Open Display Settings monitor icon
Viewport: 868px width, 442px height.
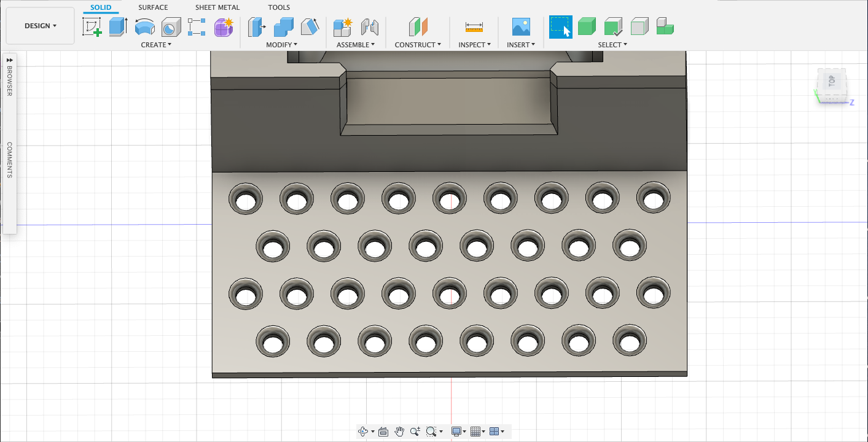(x=456, y=432)
